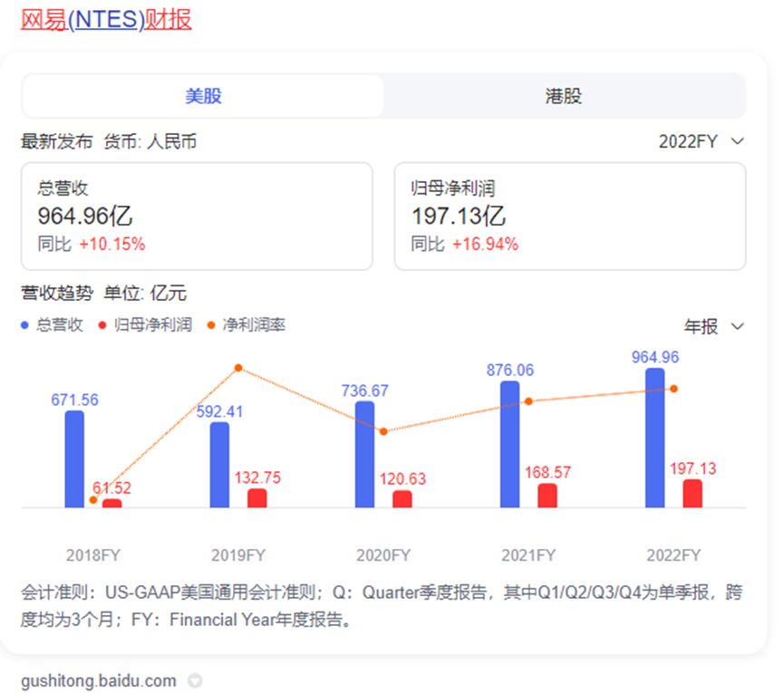This screenshot has height=693, width=784.
Task: Click the 2019FY axis label
Action: click(x=238, y=555)
